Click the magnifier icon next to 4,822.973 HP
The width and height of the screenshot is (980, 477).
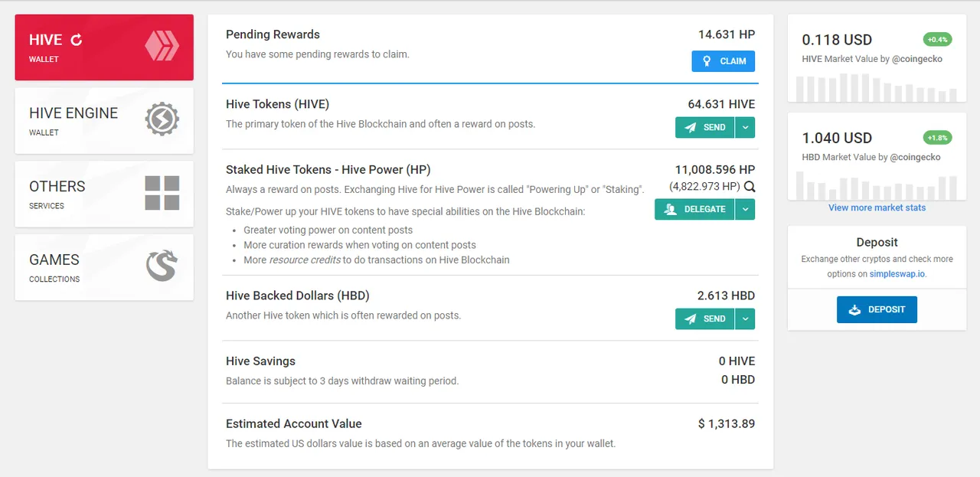tap(750, 187)
